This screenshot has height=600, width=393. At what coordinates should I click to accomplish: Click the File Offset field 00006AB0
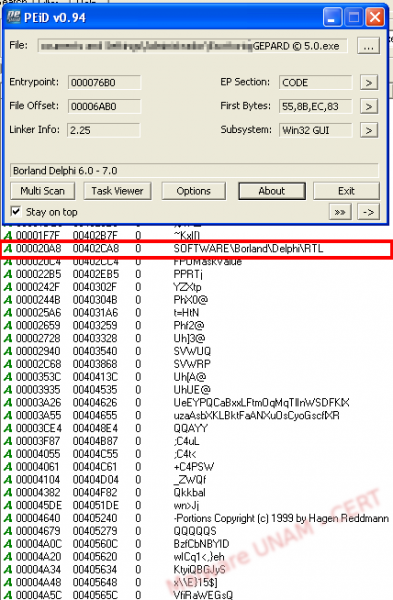tap(104, 106)
